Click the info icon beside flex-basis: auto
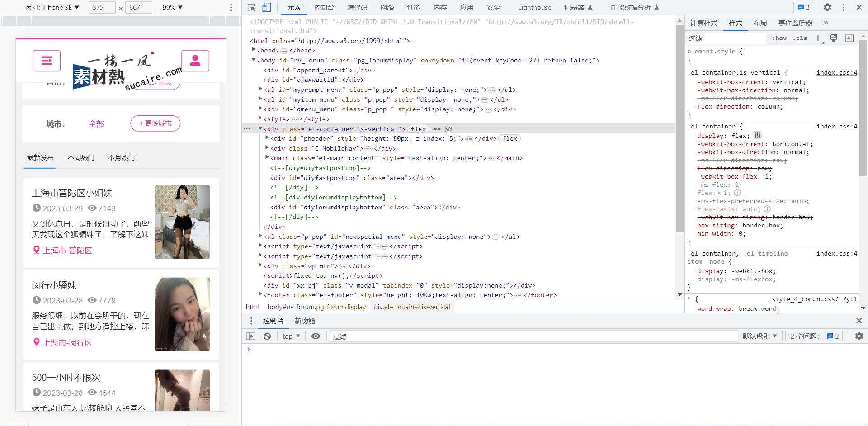Viewport: 868px width, 426px height. click(x=767, y=209)
